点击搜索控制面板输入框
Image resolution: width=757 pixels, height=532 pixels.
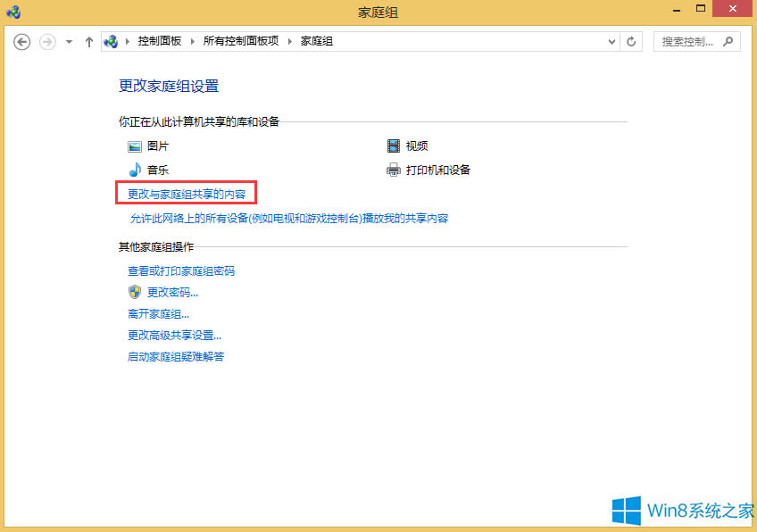click(687, 41)
